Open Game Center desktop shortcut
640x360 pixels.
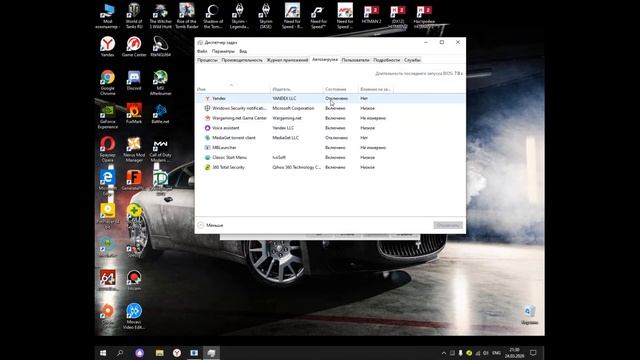click(x=134, y=46)
